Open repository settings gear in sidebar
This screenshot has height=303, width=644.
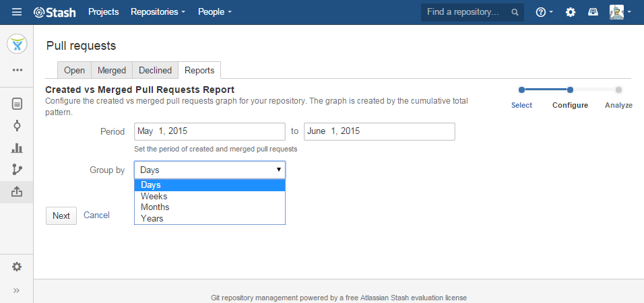click(17, 267)
